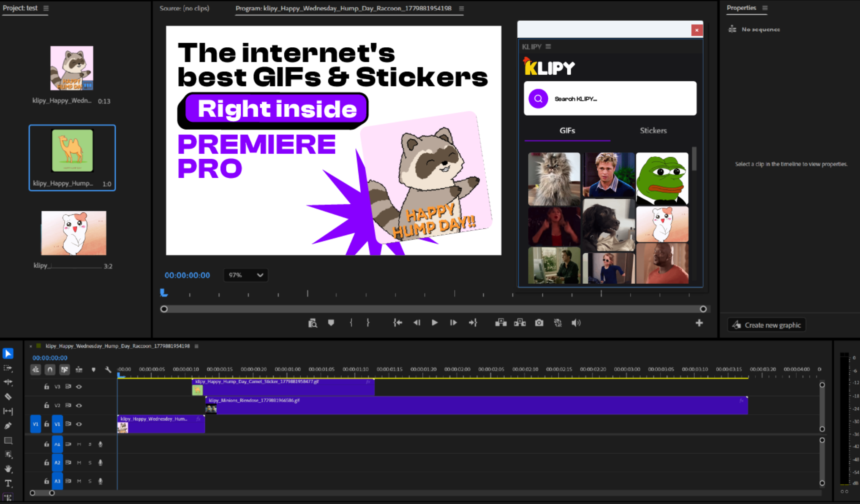The image size is (860, 504).
Task: Open the Properties panel menu
Action: [765, 8]
